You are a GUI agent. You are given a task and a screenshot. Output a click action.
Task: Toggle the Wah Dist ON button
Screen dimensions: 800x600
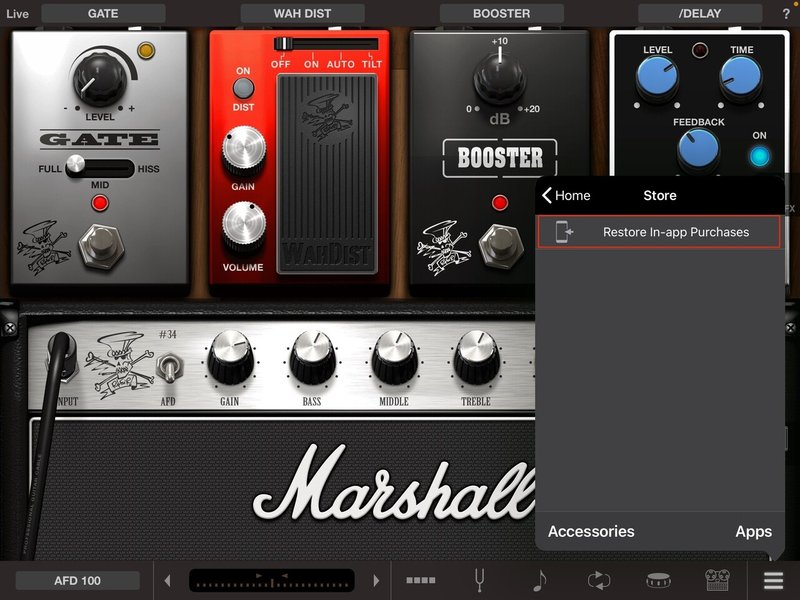tap(243, 88)
